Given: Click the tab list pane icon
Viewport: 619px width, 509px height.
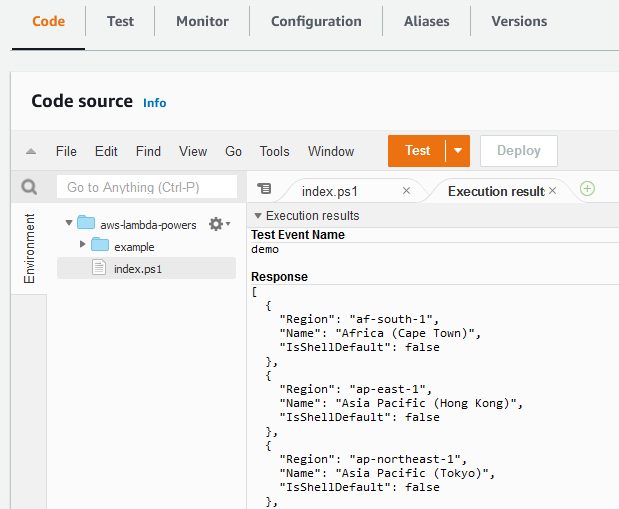Looking at the screenshot, I should click(264, 188).
